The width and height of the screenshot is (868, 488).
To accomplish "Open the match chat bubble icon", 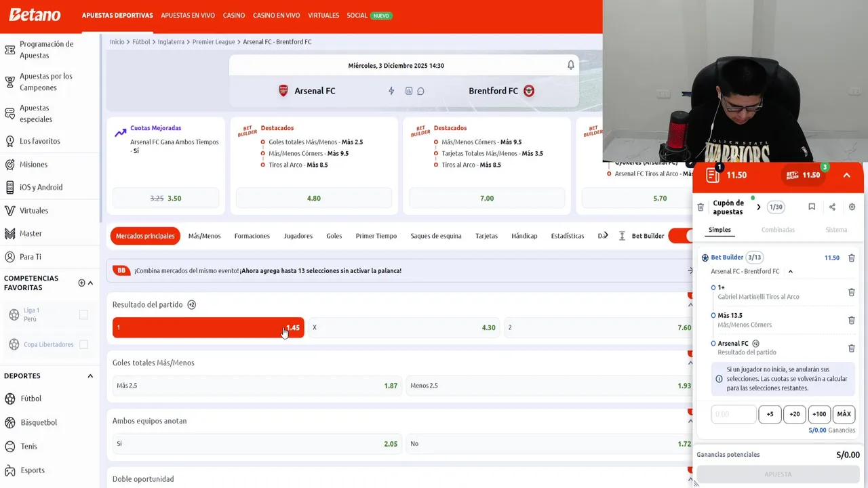I will (421, 91).
